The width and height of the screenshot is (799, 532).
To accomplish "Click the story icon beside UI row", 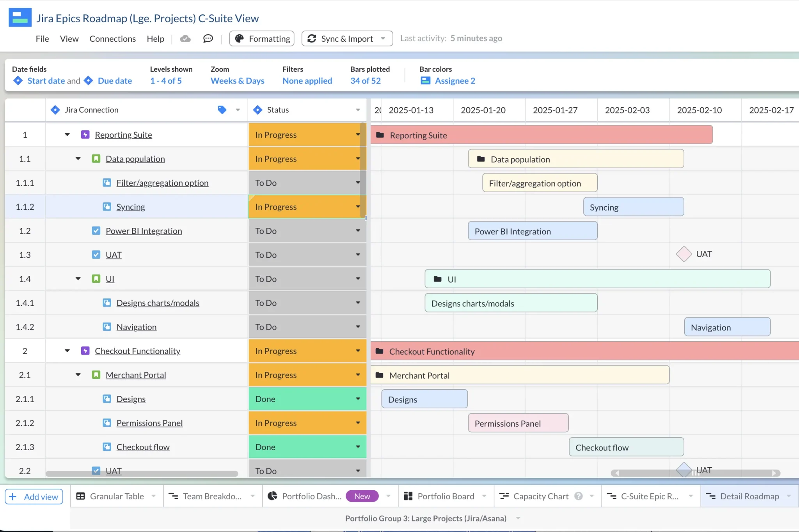I will 96,278.
